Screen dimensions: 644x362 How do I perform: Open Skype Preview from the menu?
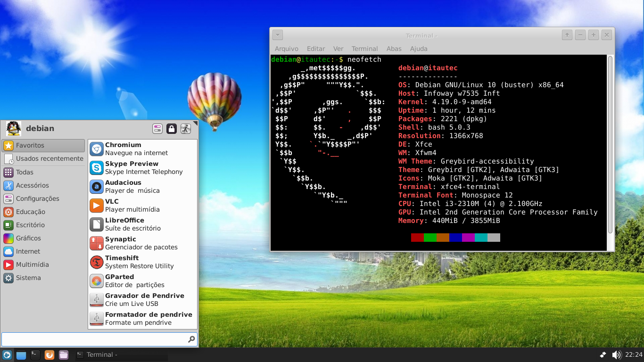pyautogui.click(x=142, y=168)
